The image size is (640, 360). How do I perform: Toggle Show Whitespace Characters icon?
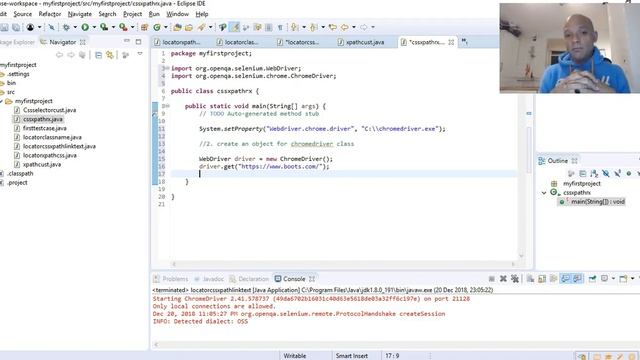(x=280, y=27)
